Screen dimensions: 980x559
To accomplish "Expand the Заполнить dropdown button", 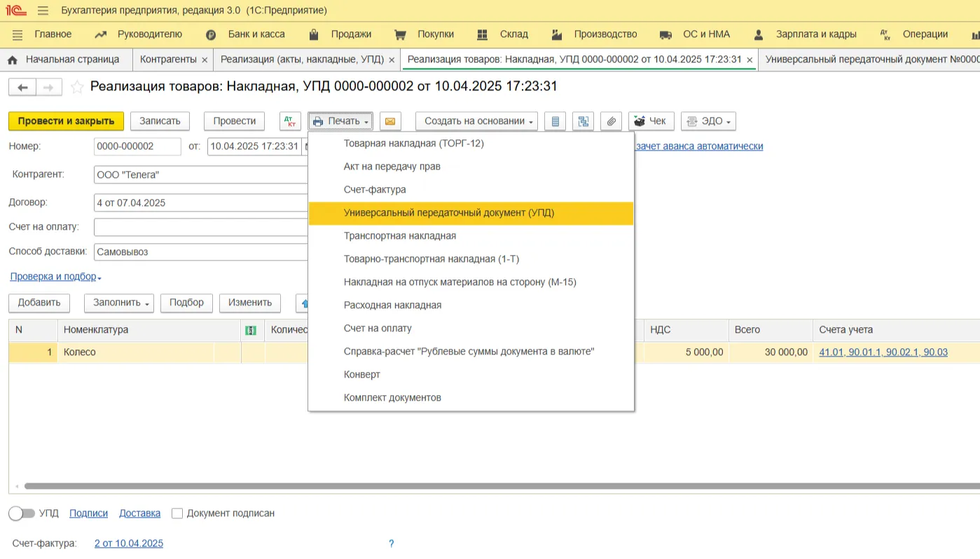I will 118,303.
